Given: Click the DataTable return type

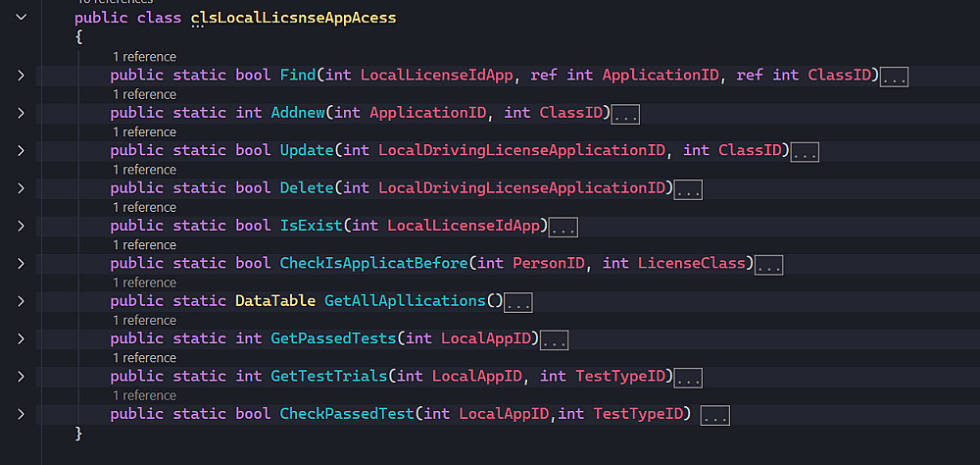Looking at the screenshot, I should (x=275, y=301).
